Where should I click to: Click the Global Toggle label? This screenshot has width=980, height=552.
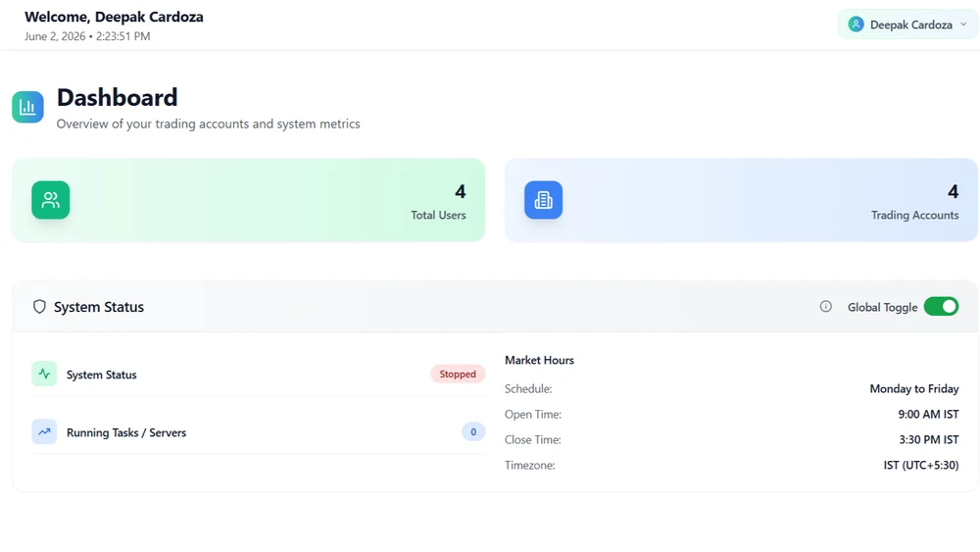tap(883, 307)
